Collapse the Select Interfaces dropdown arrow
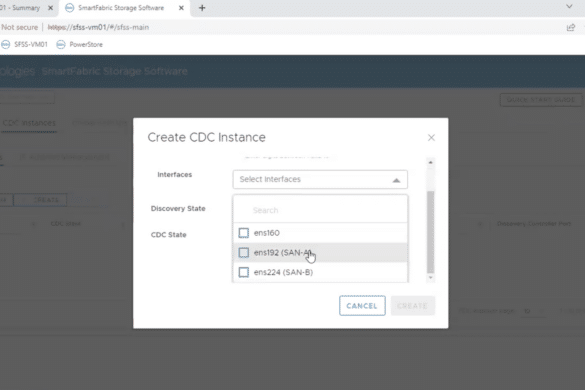 tap(396, 180)
